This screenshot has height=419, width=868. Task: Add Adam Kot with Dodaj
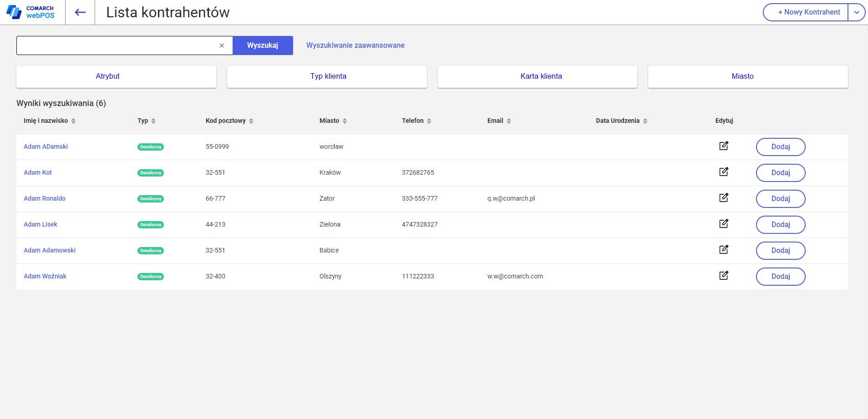pos(781,173)
